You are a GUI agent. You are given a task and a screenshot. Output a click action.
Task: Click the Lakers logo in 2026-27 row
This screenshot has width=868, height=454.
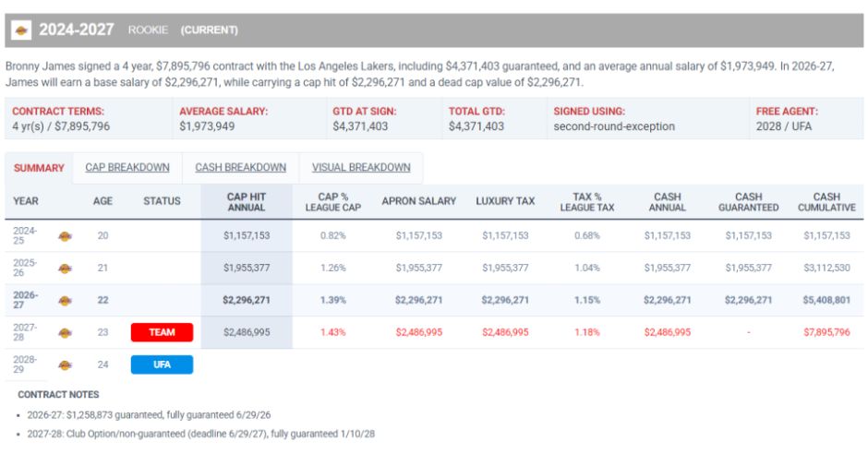65,300
